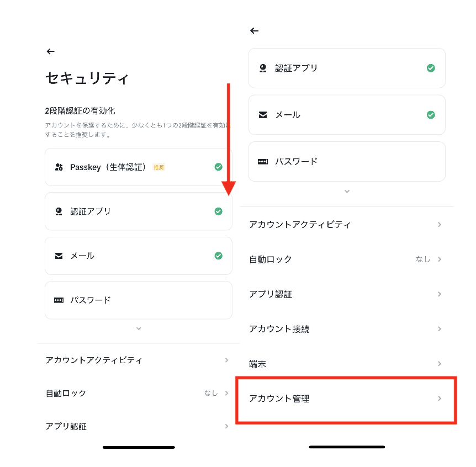
Task: Click the メール envelope icon on left screen
Action: click(x=59, y=256)
